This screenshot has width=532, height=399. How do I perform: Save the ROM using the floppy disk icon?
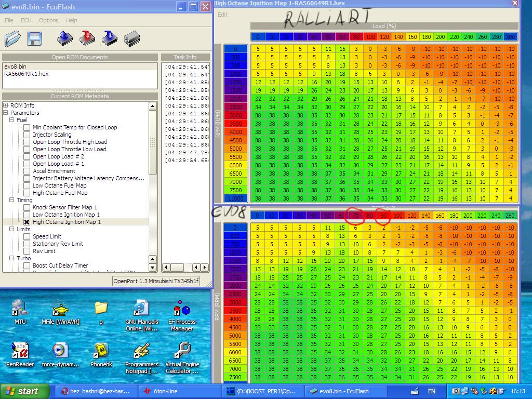[35, 38]
